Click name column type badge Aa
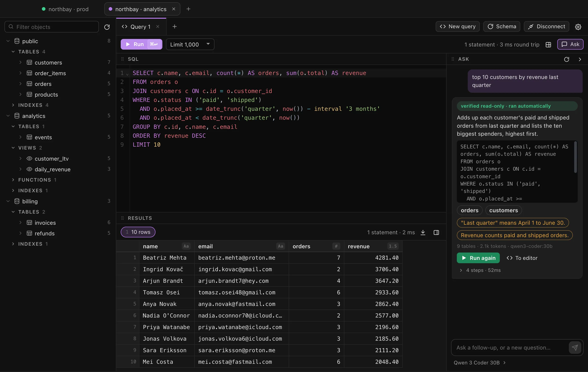The height and width of the screenshot is (372, 588). click(x=186, y=246)
